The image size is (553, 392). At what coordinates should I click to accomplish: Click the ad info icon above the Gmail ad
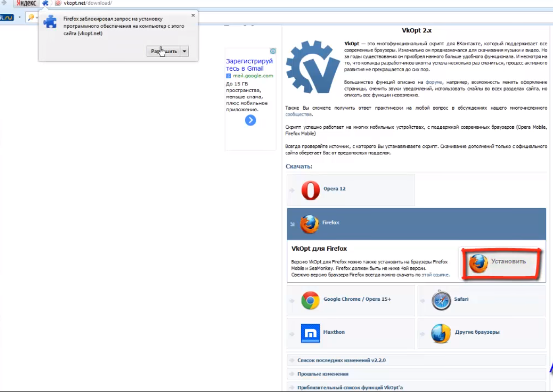[x=272, y=51]
